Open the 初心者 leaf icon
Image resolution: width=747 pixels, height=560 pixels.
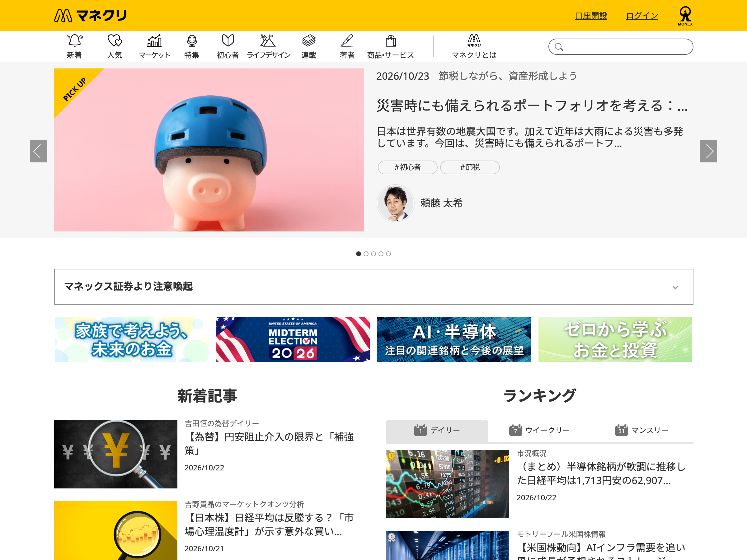[228, 41]
